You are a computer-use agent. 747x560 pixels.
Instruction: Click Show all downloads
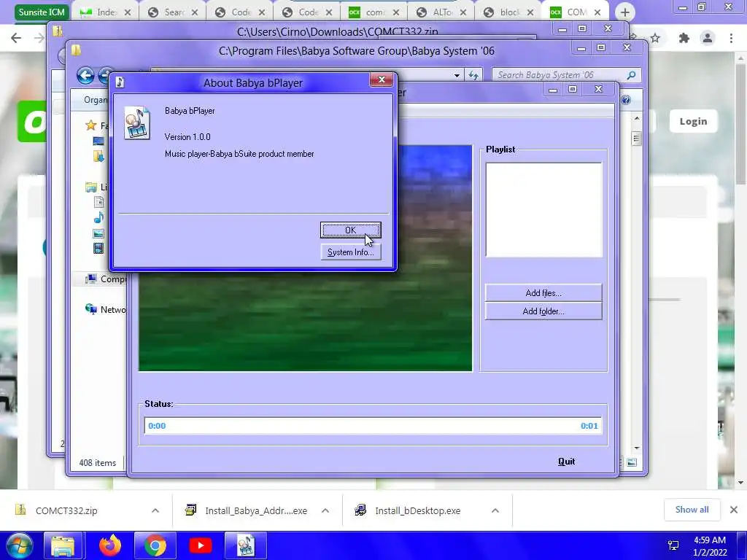pos(692,510)
